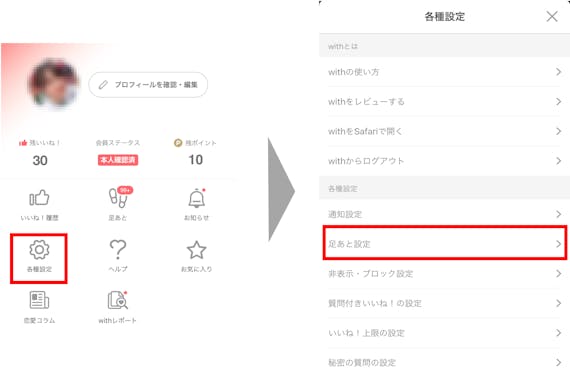This screenshot has height=372, width=570.
Task: Click the blurred profile photo
Action: click(x=54, y=84)
